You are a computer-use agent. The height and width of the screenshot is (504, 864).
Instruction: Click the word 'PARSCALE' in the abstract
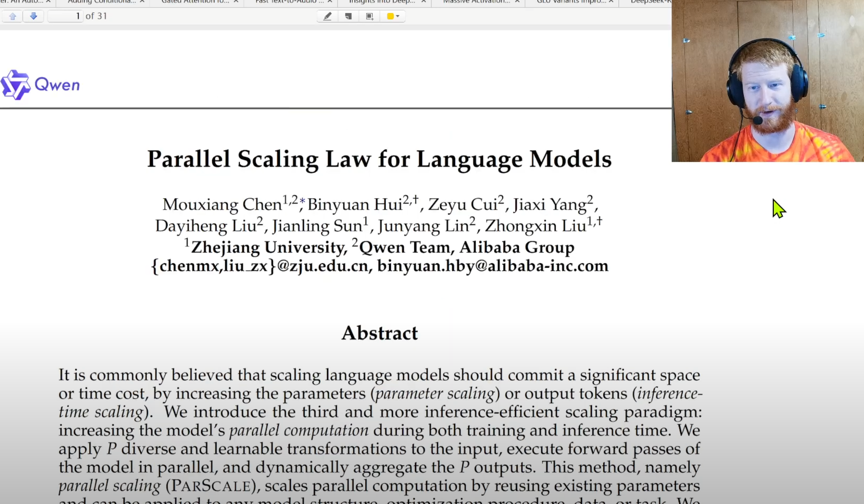(211, 486)
